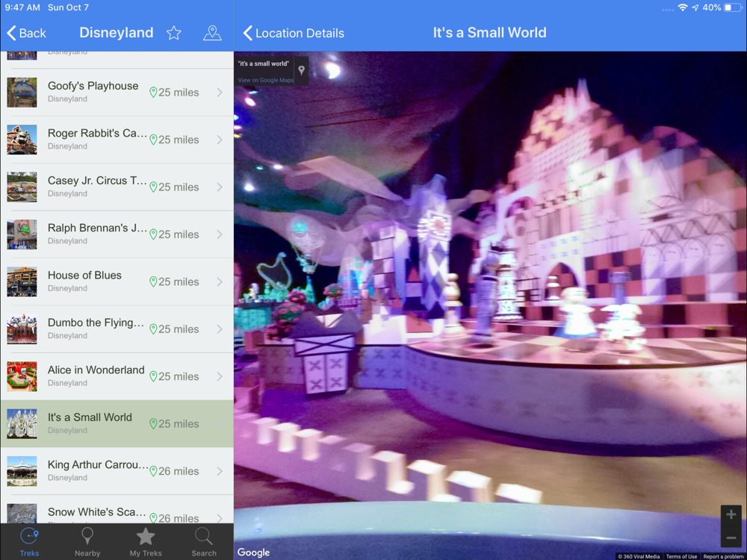Image resolution: width=747 pixels, height=560 pixels.
Task: Click location pin beside Casey Jr. distance
Action: 153,187
